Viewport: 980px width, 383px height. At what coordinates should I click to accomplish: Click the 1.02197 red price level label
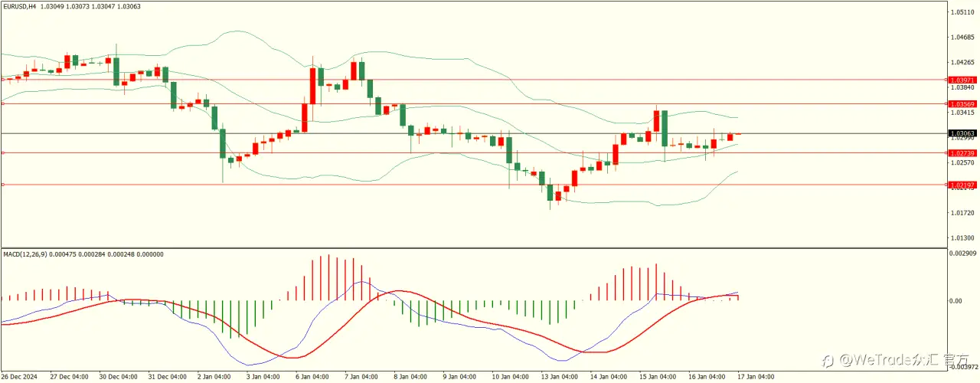click(x=962, y=185)
